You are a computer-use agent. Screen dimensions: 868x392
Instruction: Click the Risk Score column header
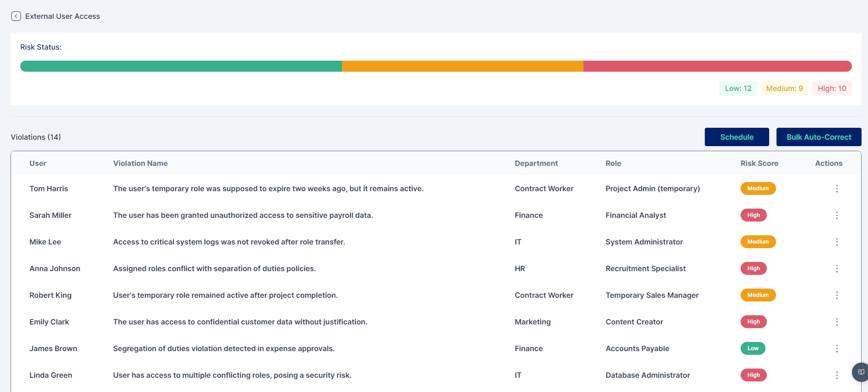pos(759,163)
